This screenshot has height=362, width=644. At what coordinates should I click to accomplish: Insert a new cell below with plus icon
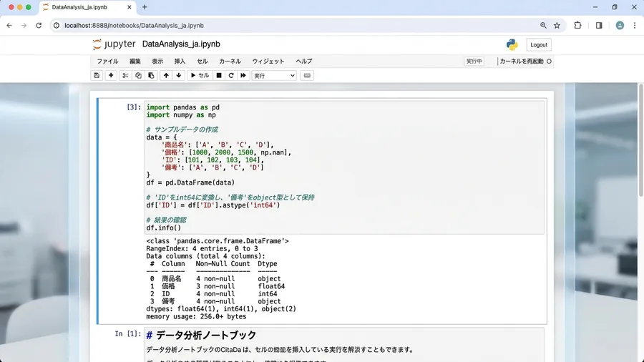tap(111, 76)
